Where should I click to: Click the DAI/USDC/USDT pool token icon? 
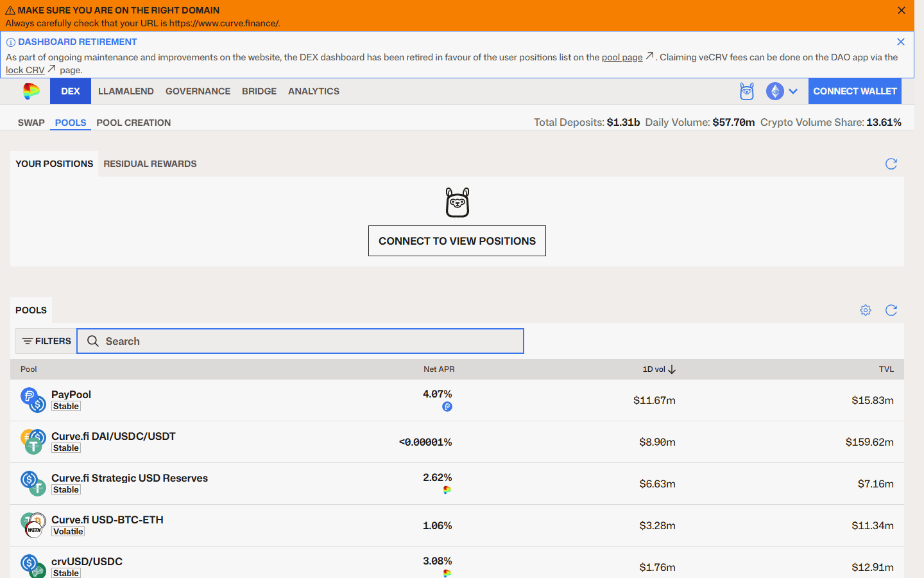coord(33,441)
